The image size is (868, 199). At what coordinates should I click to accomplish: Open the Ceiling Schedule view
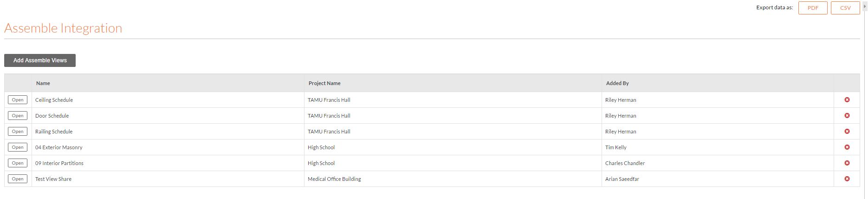(x=18, y=100)
